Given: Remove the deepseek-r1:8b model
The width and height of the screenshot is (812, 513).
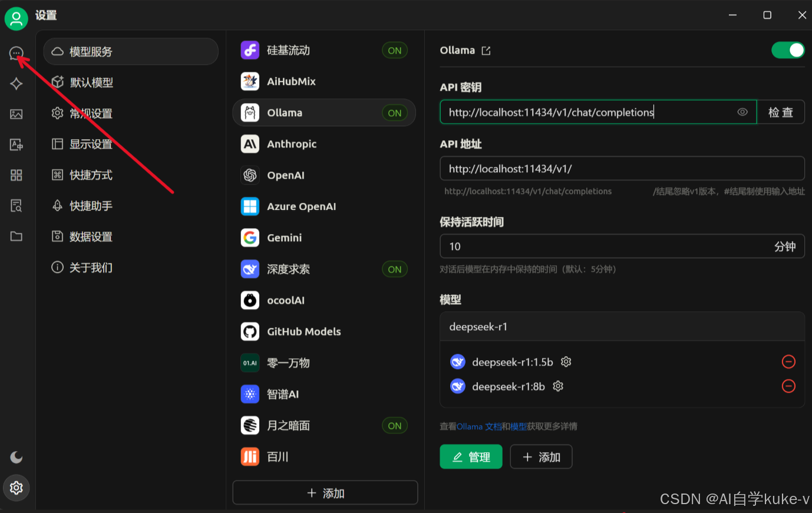Looking at the screenshot, I should (788, 386).
